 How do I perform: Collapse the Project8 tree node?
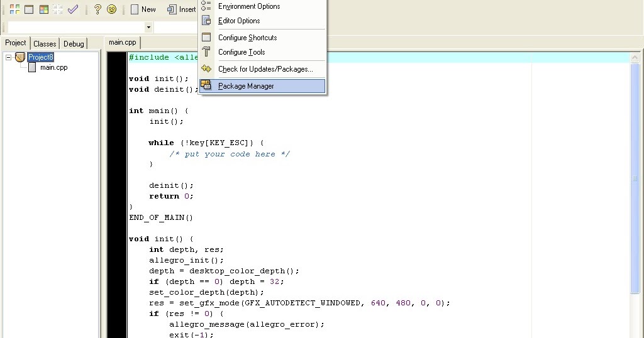9,57
